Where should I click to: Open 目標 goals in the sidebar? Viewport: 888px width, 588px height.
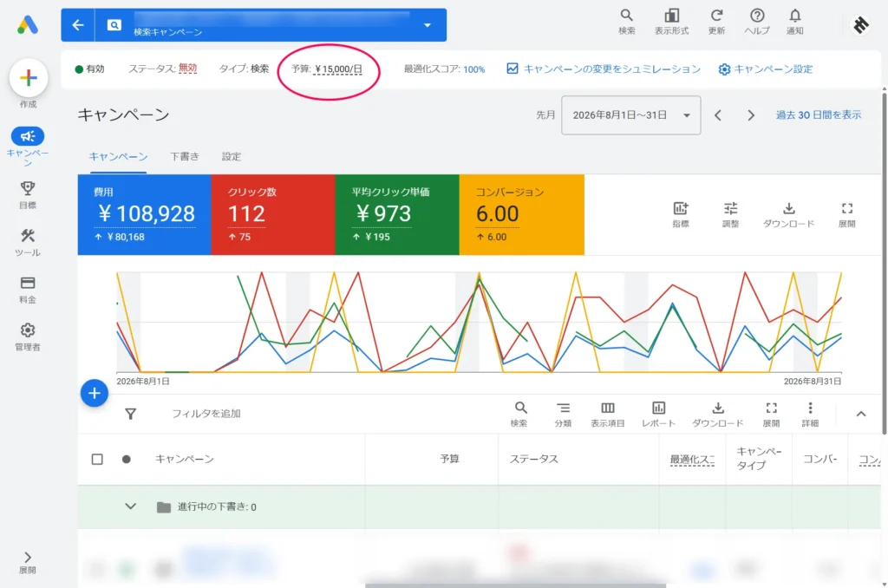pyautogui.click(x=27, y=195)
